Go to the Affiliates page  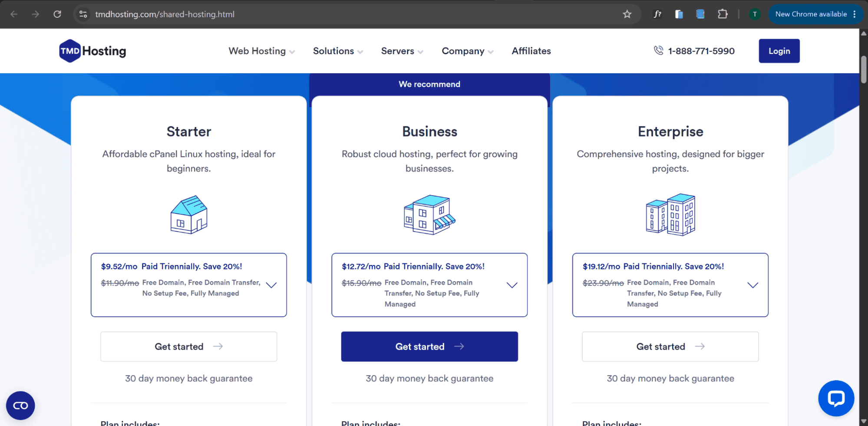[531, 51]
